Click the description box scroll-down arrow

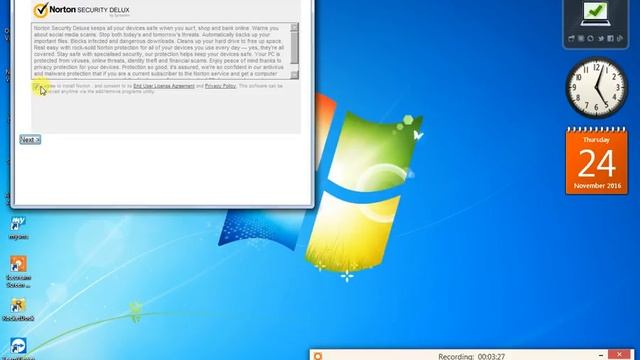point(294,75)
